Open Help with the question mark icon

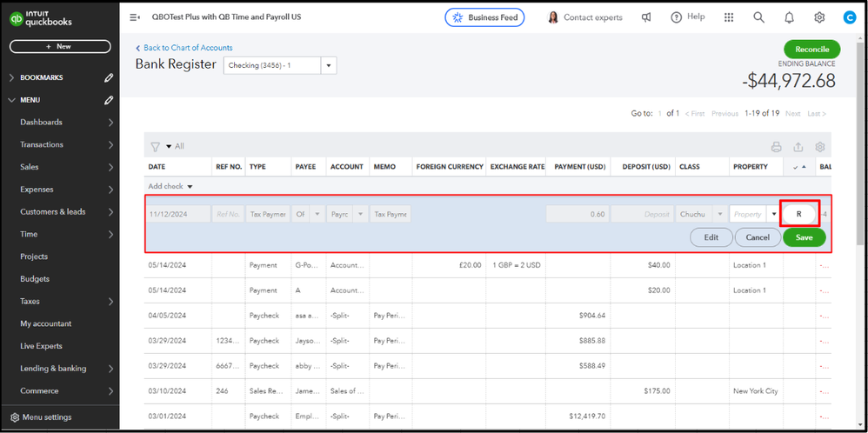pyautogui.click(x=688, y=17)
